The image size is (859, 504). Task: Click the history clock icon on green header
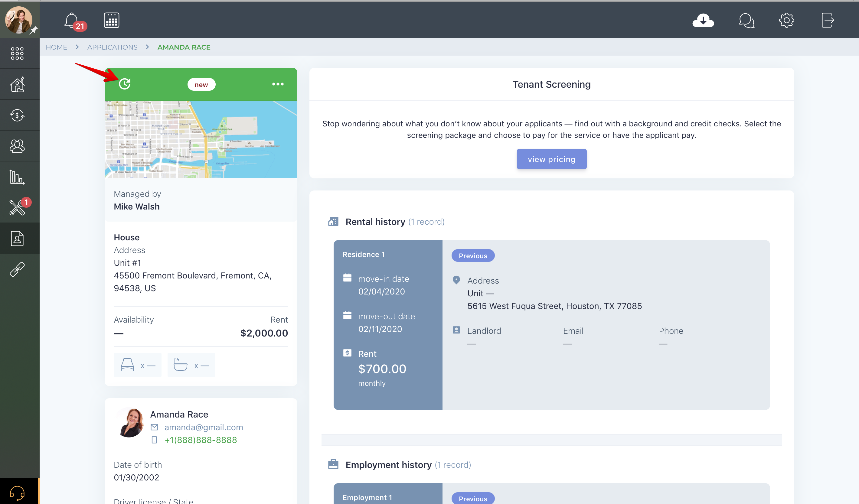125,84
